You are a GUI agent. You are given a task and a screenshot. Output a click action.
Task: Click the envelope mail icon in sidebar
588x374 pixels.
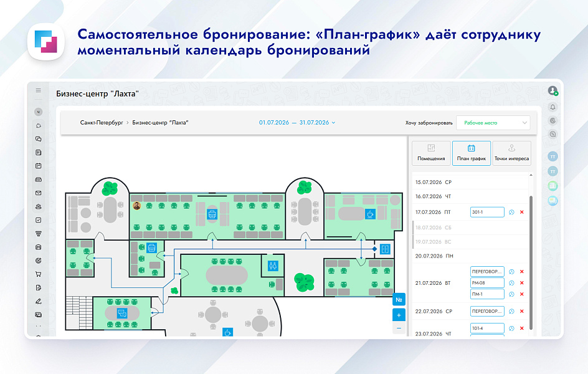(38, 193)
